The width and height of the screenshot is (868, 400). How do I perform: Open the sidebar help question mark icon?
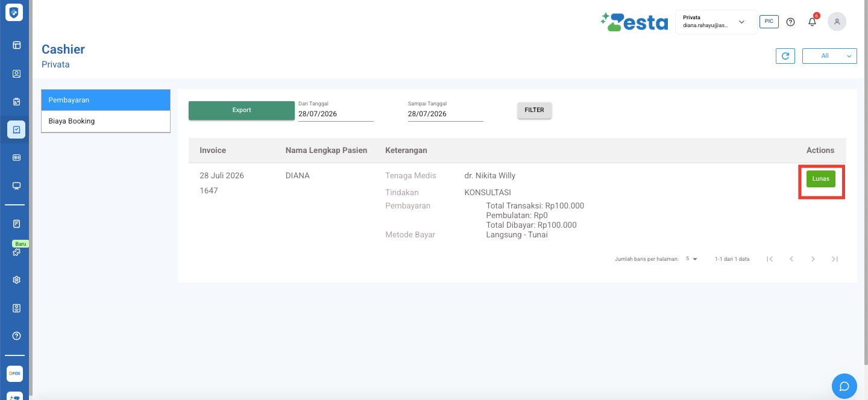[x=17, y=336]
